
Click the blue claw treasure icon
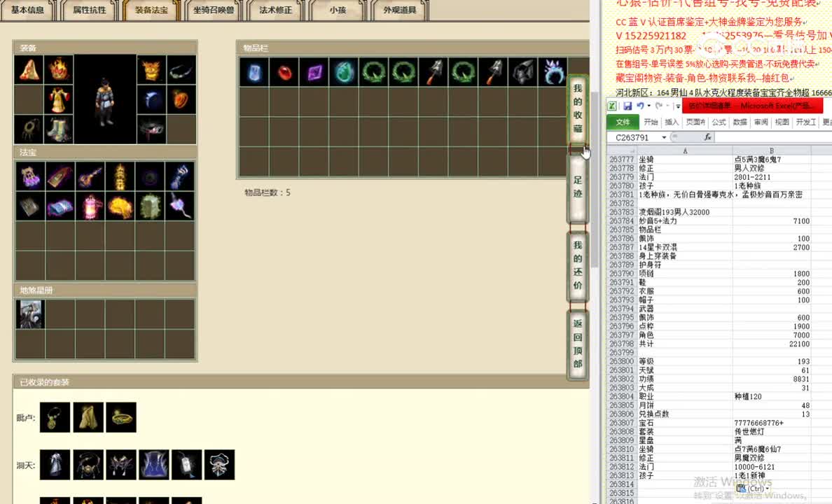(180, 176)
